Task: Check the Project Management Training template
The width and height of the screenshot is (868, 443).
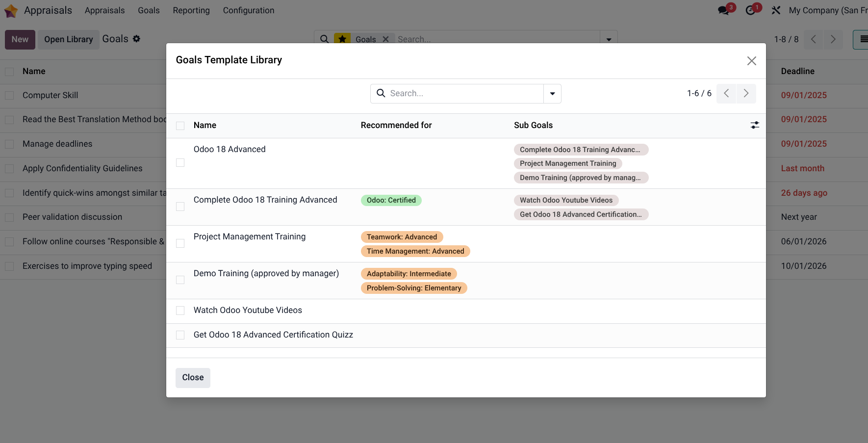Action: (180, 243)
